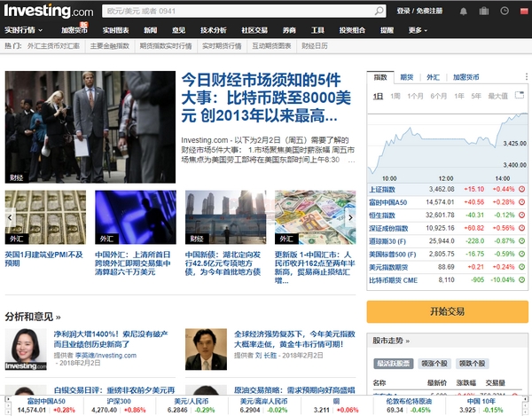The height and width of the screenshot is (416, 532).
Task: Click the 领跌个股 filter button
Action: (x=472, y=364)
